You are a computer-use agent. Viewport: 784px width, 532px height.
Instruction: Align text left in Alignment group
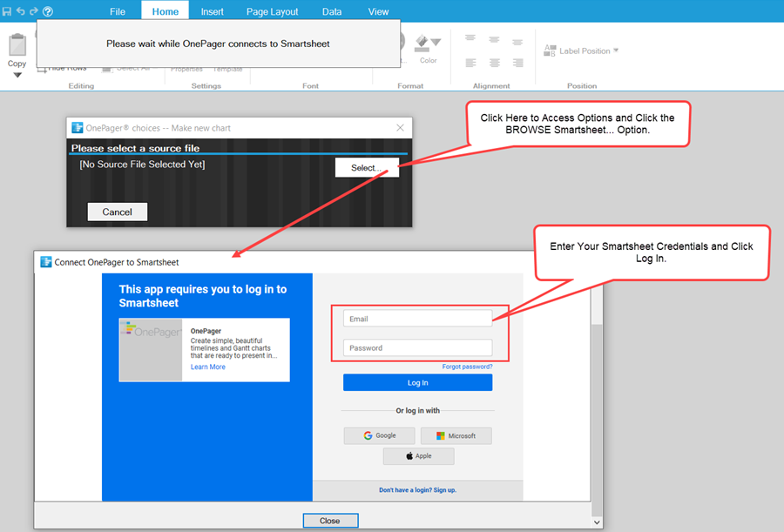coord(470,63)
